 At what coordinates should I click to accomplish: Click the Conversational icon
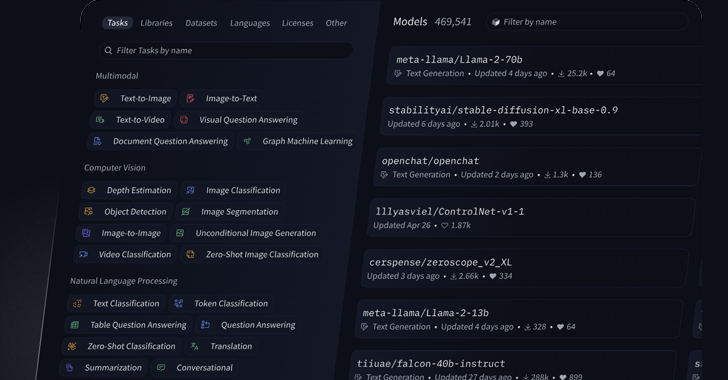coord(161,367)
